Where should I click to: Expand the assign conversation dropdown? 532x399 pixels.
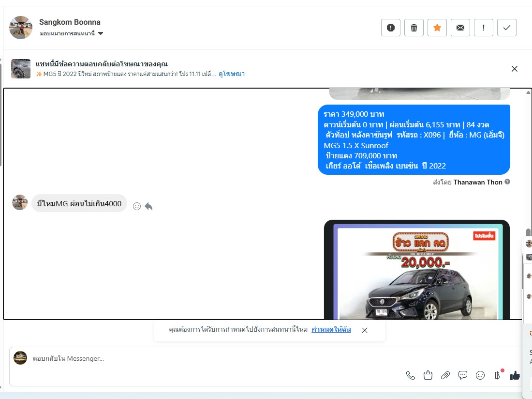point(101,34)
